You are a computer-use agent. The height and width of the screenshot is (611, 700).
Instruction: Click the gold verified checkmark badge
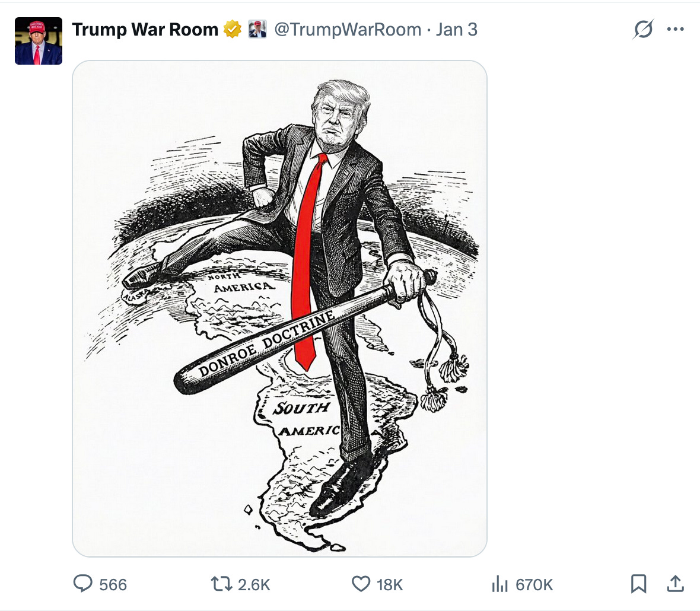233,30
